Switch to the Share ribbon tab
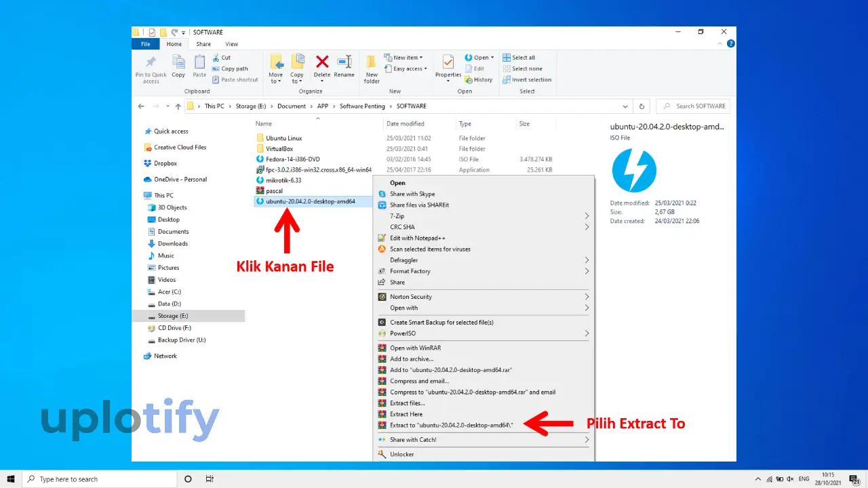 (x=203, y=44)
